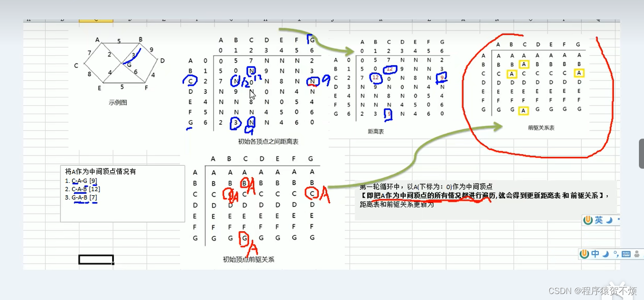Click the Sogou logo beside 英

(588, 220)
